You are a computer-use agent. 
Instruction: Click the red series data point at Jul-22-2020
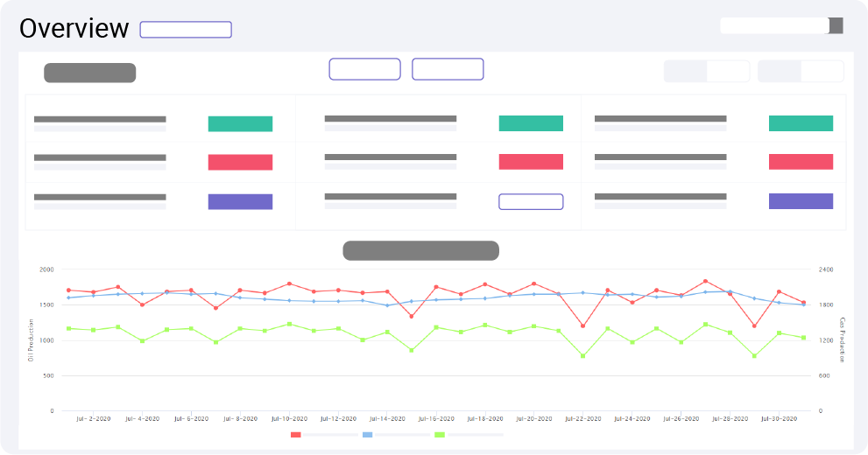[x=583, y=326]
